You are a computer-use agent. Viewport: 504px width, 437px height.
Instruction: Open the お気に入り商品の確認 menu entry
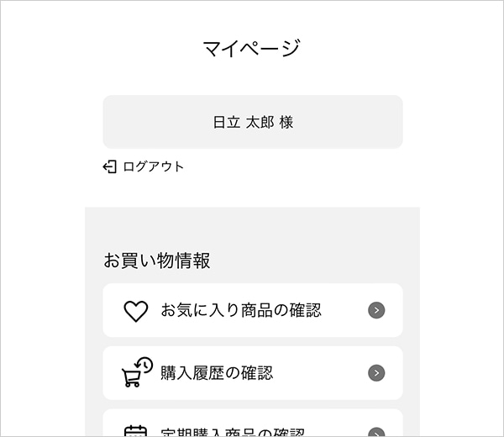[241, 311]
